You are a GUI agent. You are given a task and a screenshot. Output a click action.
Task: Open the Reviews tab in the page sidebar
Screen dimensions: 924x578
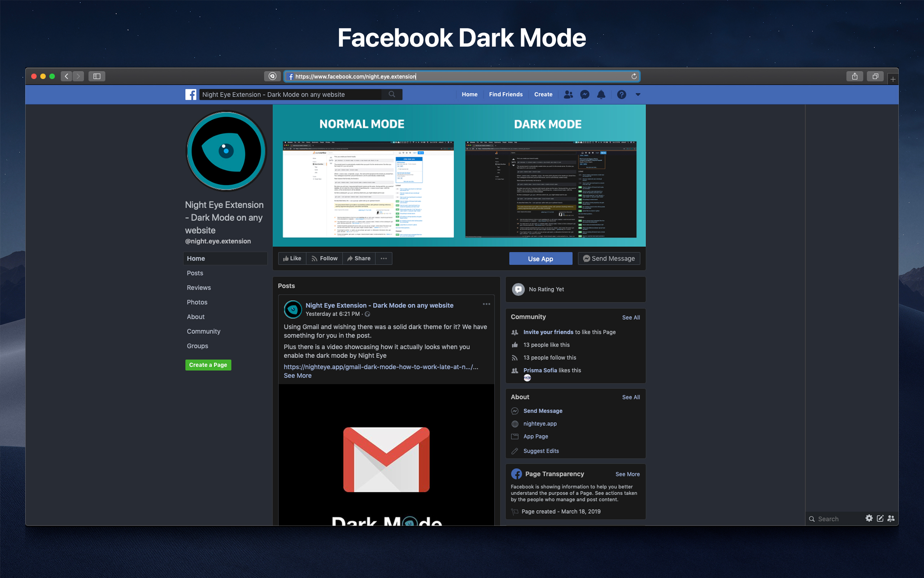199,288
